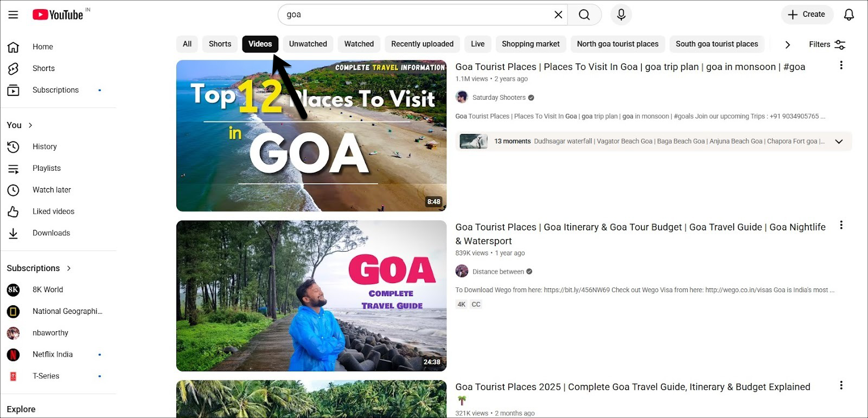Select the Unwatched filter chip
868x418 pixels.
[308, 44]
